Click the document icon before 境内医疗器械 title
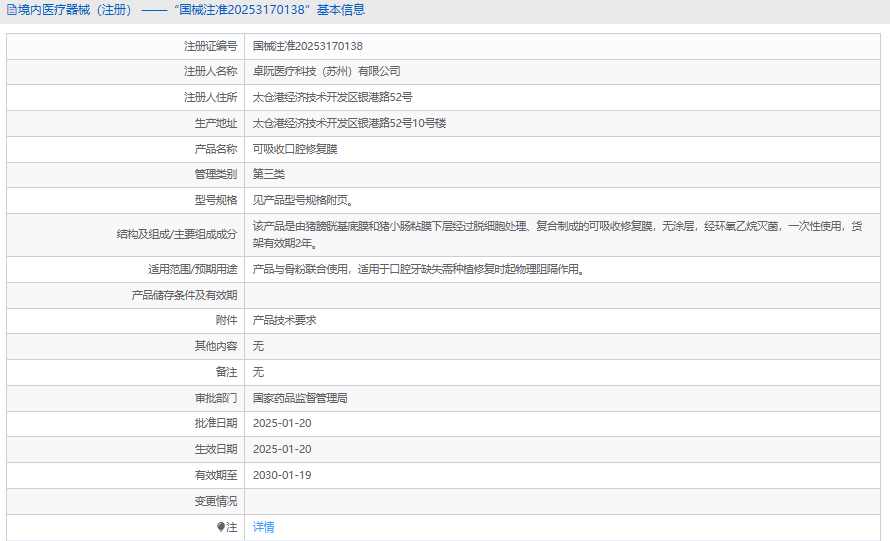Viewport: 890px width, 541px height. tap(11, 10)
